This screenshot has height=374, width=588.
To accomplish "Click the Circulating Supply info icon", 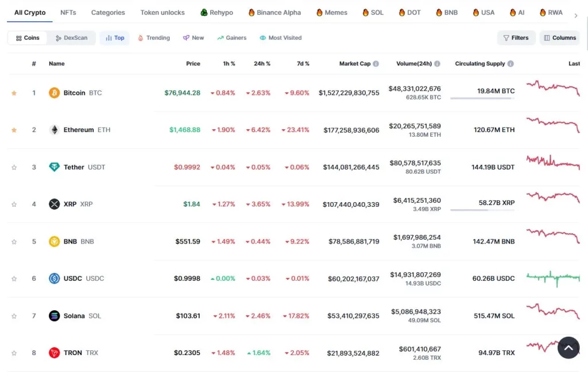I will 510,64.
